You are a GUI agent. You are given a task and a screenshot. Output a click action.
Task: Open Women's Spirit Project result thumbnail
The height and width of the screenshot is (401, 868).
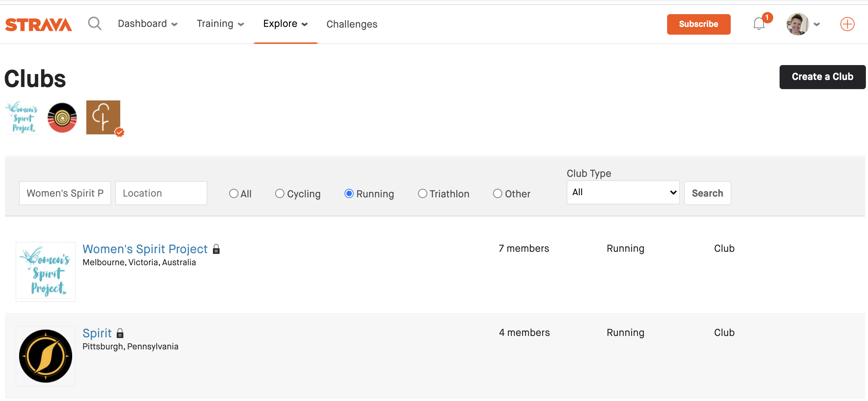(46, 272)
